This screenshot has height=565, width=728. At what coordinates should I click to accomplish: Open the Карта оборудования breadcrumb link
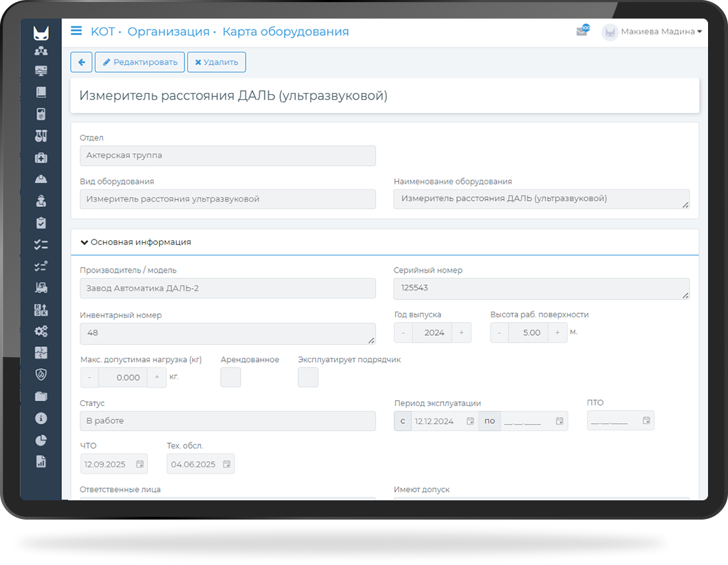point(286,32)
